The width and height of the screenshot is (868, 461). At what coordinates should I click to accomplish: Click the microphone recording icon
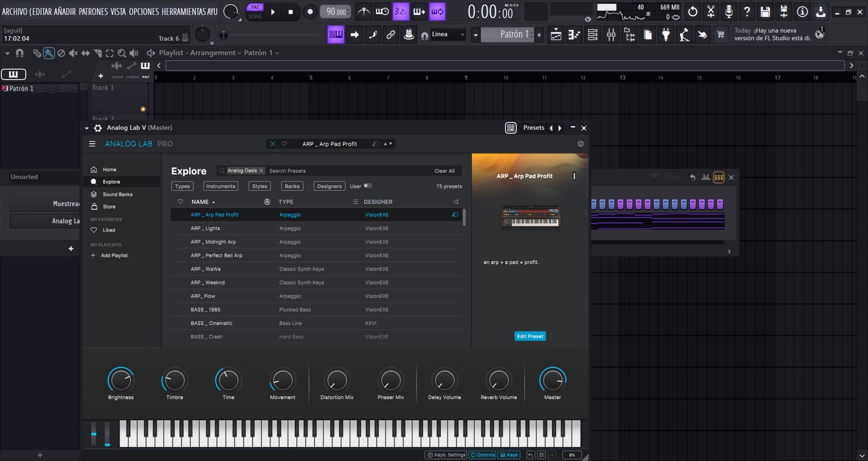point(729,11)
